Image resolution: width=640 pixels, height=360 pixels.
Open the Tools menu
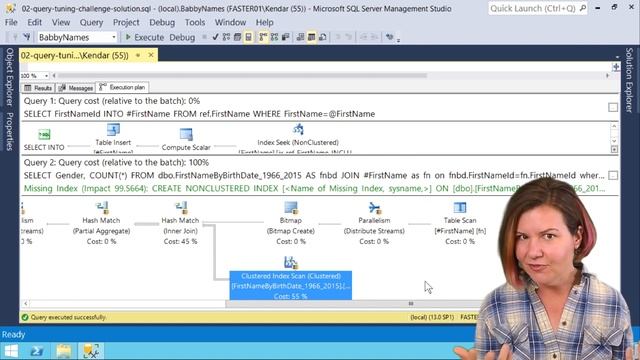195,22
